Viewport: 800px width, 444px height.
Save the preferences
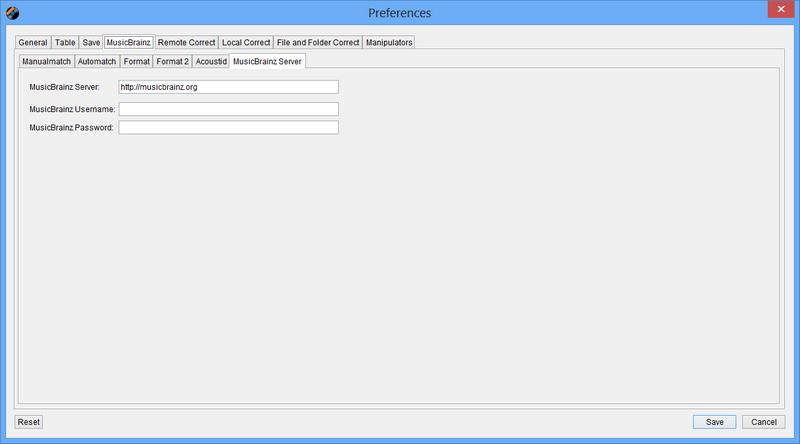tap(714, 422)
